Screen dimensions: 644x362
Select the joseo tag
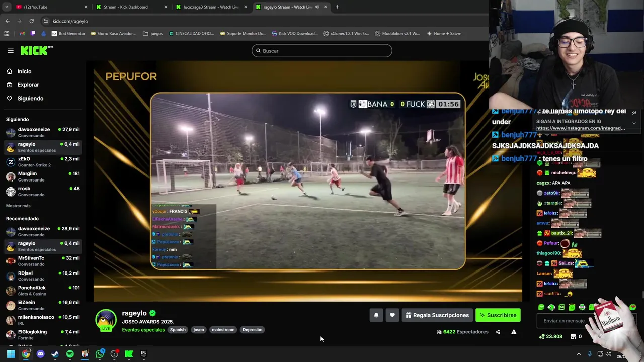[199, 330]
